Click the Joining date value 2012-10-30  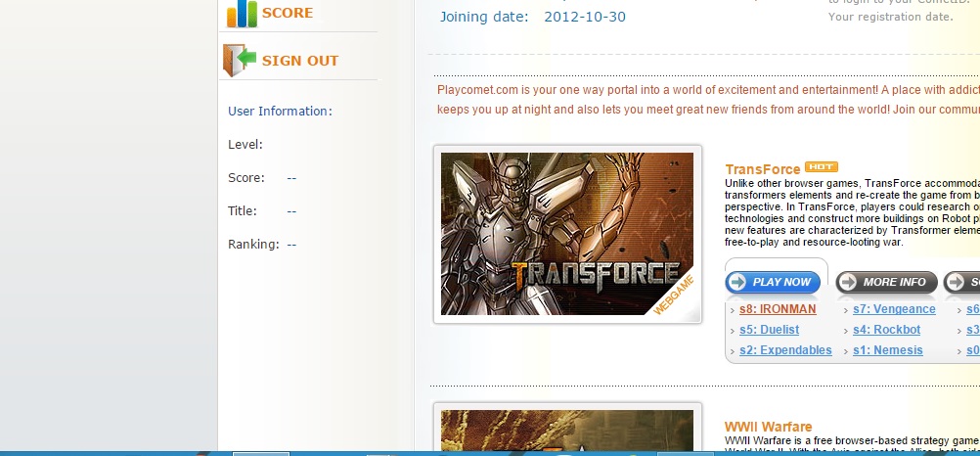click(585, 17)
